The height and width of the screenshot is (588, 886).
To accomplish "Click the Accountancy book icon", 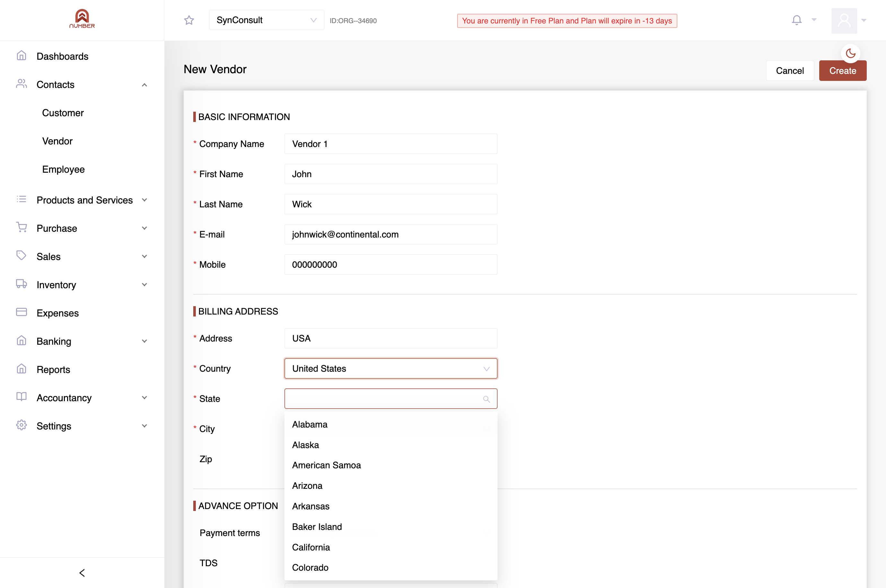I will point(22,397).
